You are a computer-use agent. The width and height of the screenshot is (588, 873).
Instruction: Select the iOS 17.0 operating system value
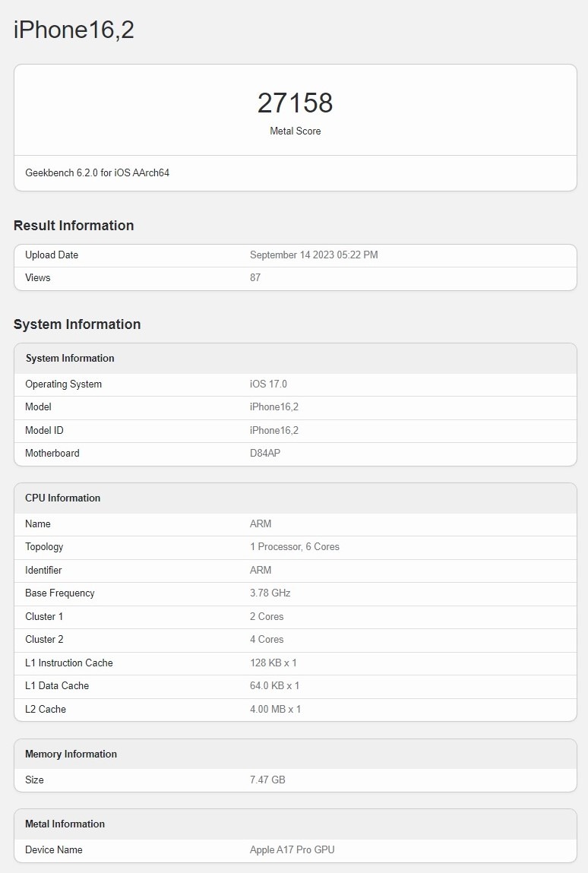pyautogui.click(x=268, y=384)
